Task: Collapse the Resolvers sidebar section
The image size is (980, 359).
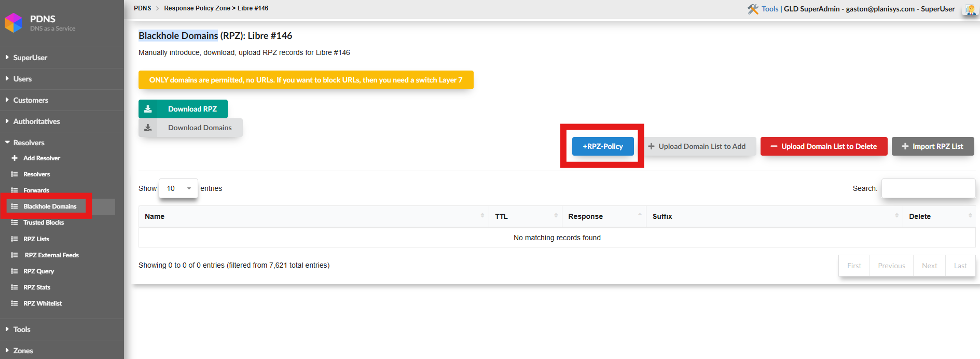Action: click(x=29, y=143)
